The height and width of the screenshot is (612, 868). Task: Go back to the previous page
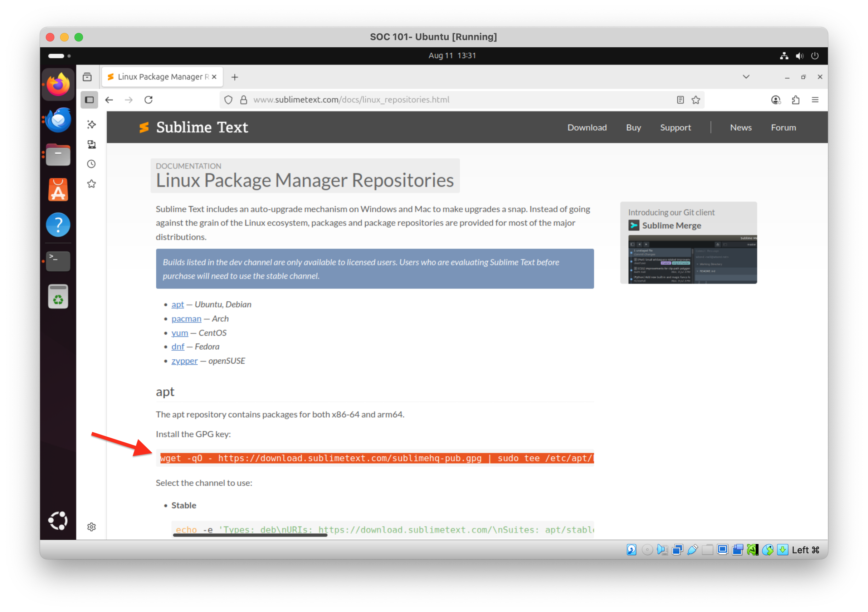(x=109, y=100)
